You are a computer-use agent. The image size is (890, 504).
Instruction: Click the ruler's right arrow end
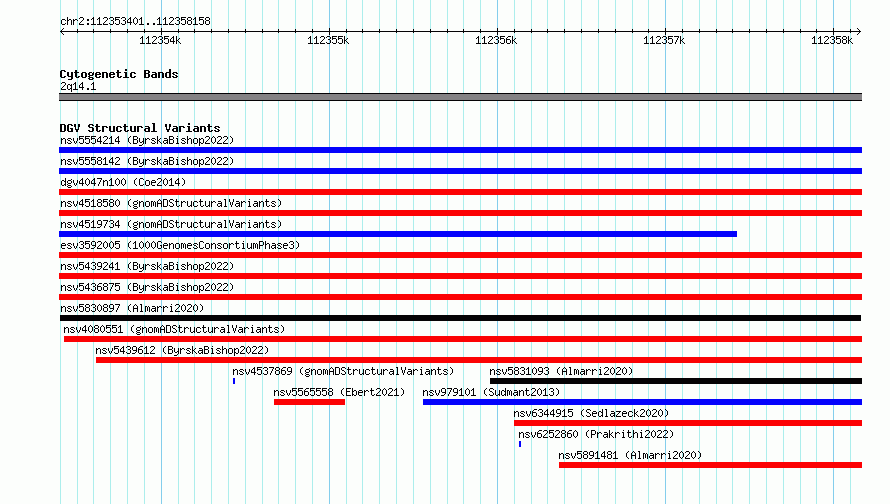859,31
